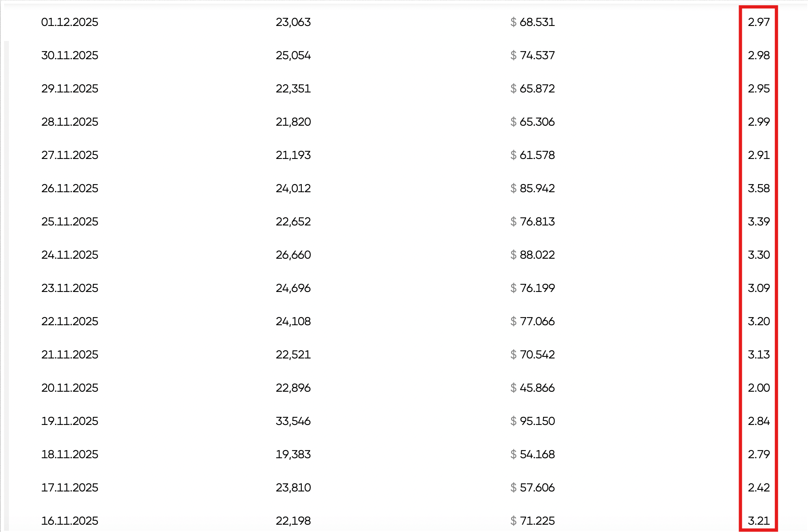
Task: Click the 2.91 value in highlighted column
Action: 759,155
